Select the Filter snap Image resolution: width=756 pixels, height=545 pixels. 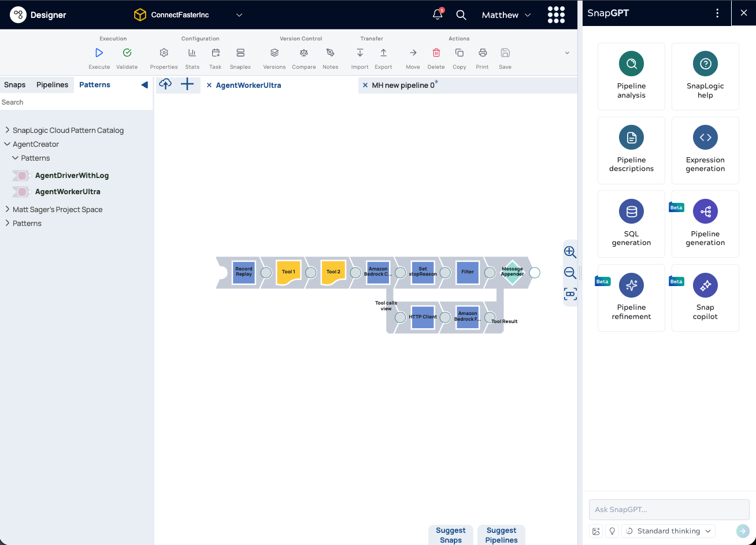[468, 272]
